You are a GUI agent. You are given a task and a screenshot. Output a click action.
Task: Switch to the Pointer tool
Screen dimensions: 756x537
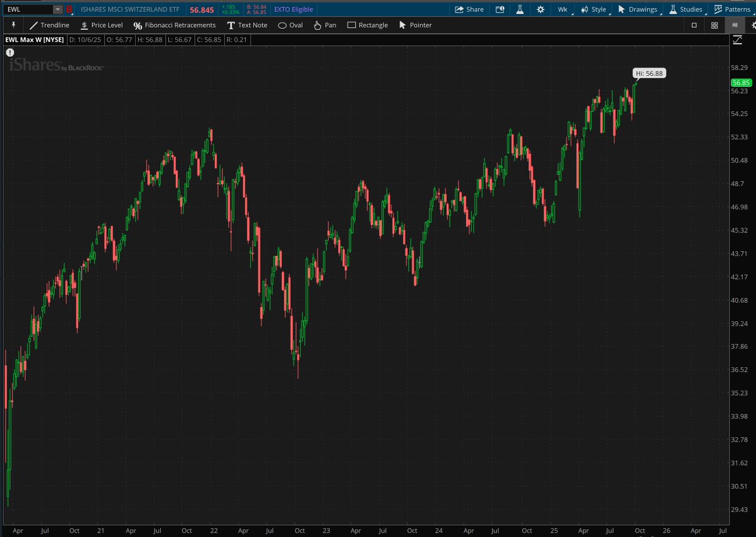click(x=415, y=25)
